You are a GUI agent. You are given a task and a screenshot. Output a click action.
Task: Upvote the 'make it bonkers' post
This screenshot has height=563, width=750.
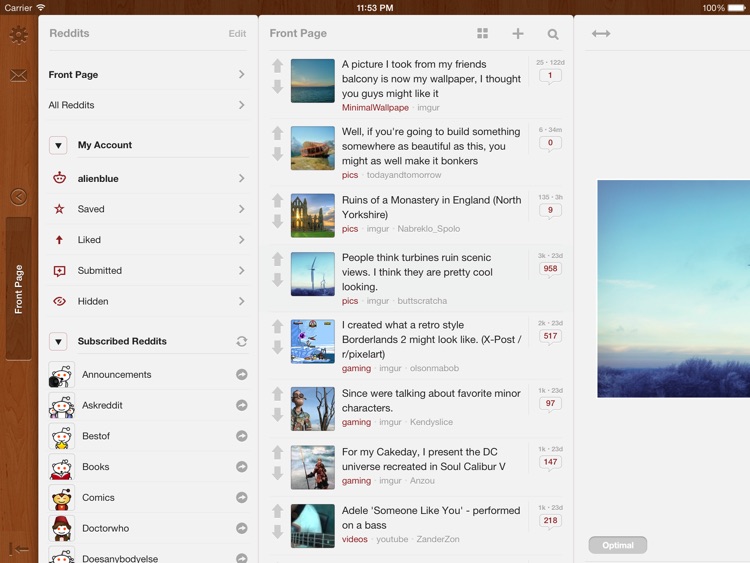click(x=277, y=133)
